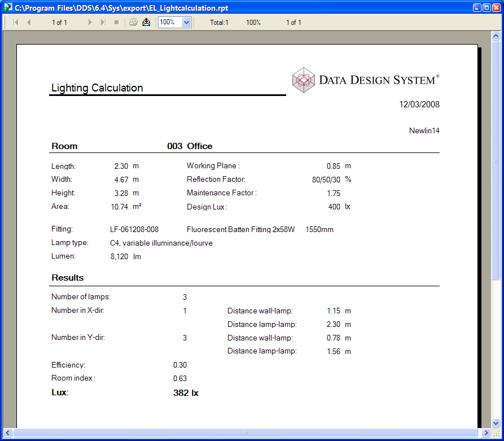The width and height of the screenshot is (504, 441).
Task: Click the date 12/03/2008
Action: point(419,104)
